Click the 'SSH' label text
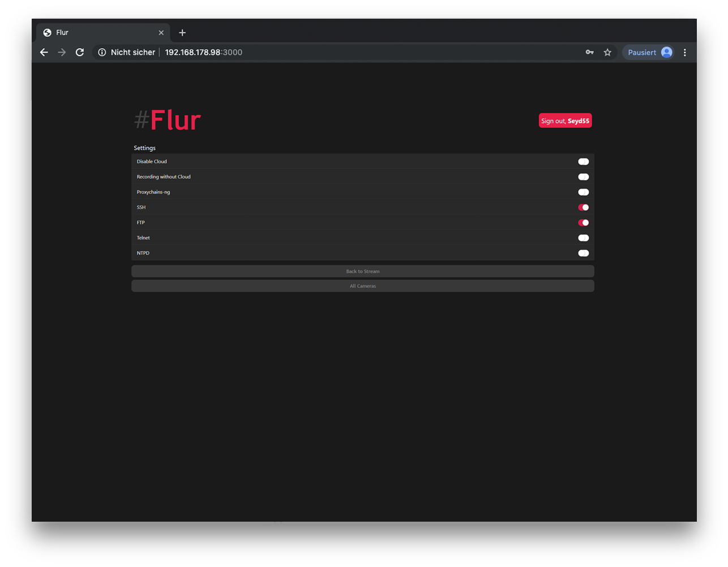The width and height of the screenshot is (728, 567). coord(141,207)
